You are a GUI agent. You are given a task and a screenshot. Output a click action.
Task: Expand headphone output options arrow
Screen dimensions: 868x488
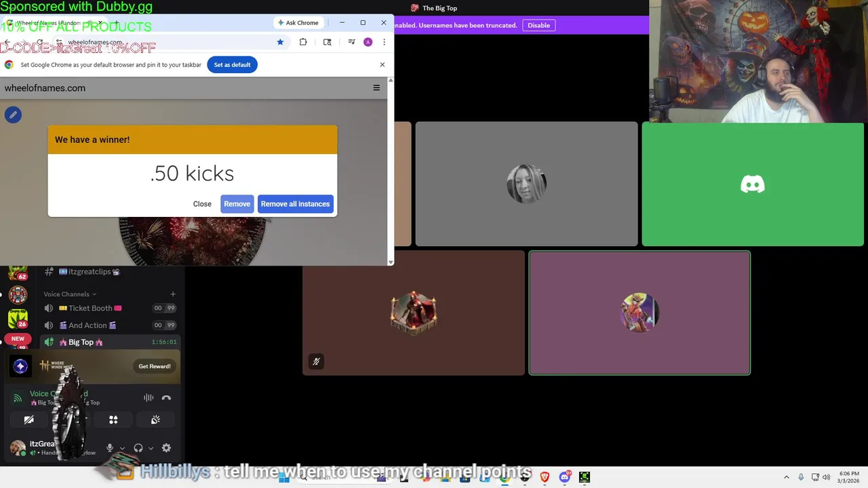(x=151, y=448)
